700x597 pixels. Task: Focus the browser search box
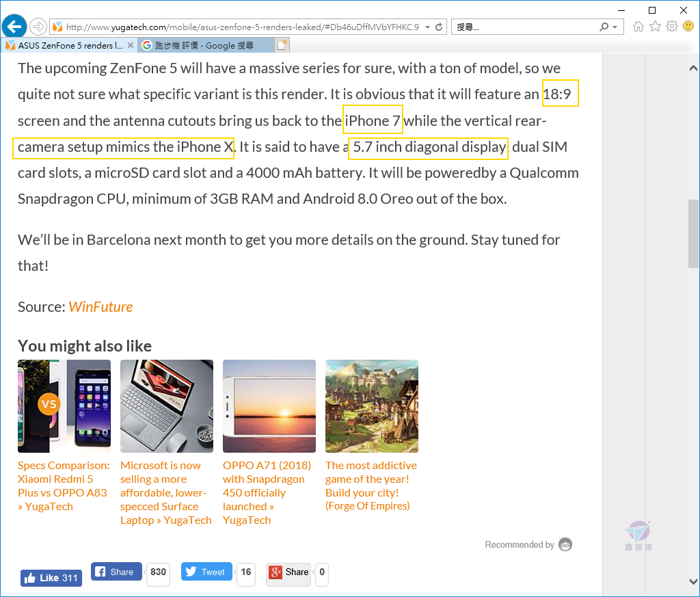point(524,27)
